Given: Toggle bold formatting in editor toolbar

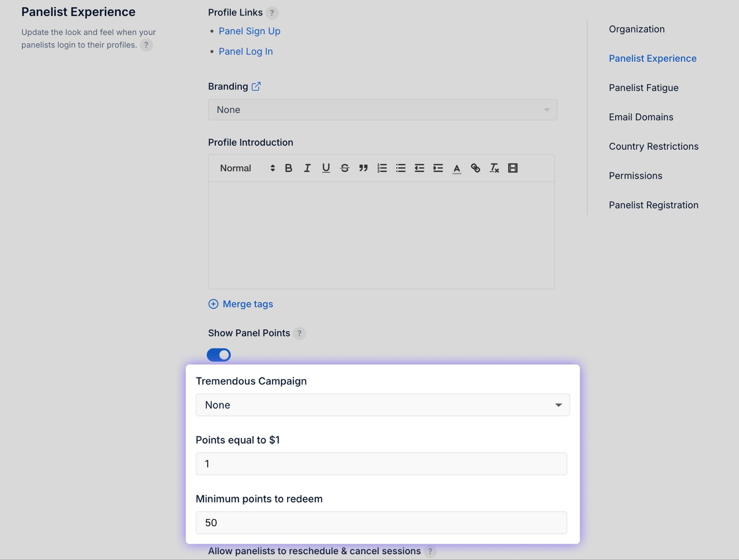Looking at the screenshot, I should [x=288, y=168].
